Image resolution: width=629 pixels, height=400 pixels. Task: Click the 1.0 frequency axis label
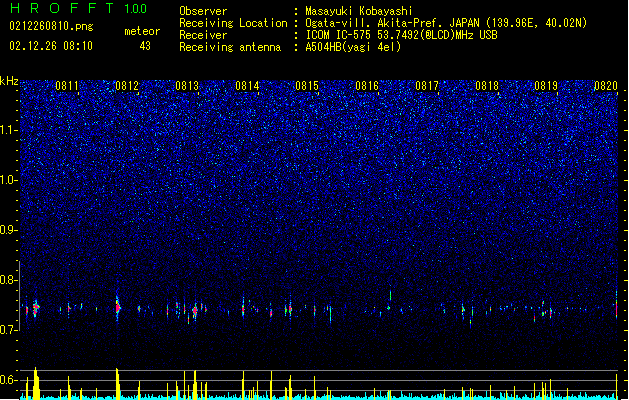click(9, 180)
